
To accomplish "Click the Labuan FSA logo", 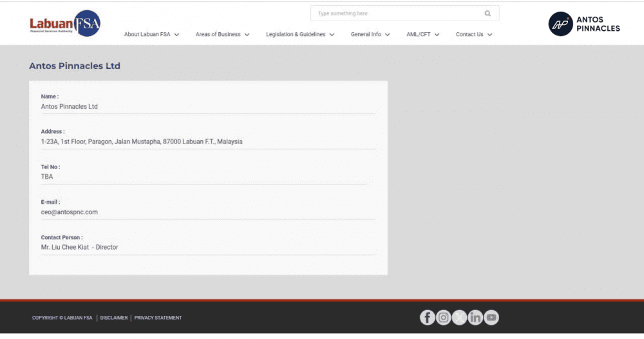I will (x=65, y=23).
